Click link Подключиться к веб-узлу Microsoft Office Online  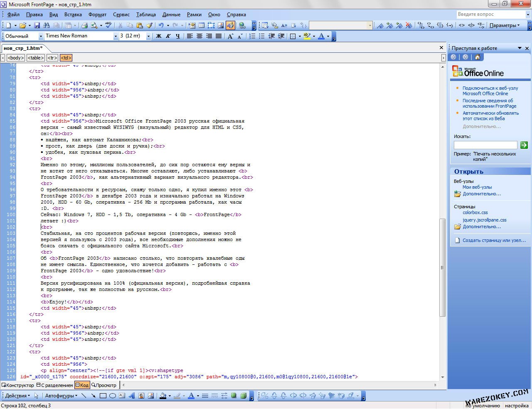pyautogui.click(x=490, y=91)
